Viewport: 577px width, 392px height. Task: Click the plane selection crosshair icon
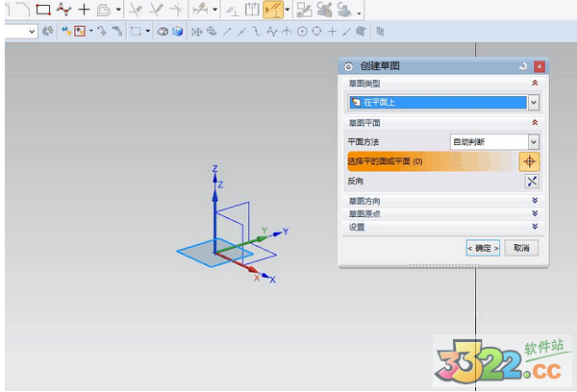(529, 161)
